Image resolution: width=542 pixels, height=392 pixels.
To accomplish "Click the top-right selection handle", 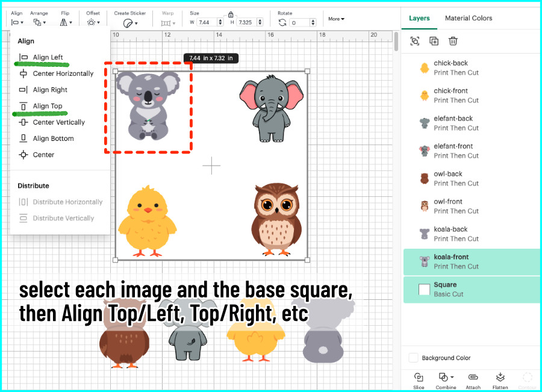I will (x=307, y=71).
